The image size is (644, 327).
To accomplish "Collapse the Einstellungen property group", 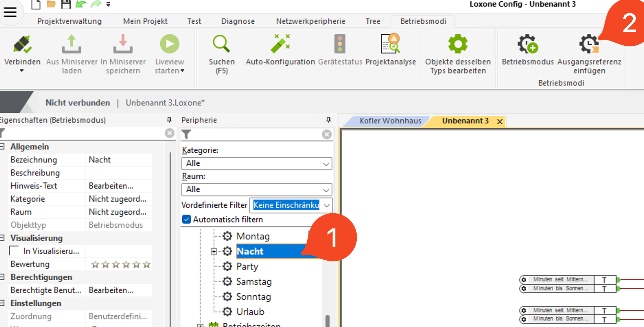I will point(2,303).
